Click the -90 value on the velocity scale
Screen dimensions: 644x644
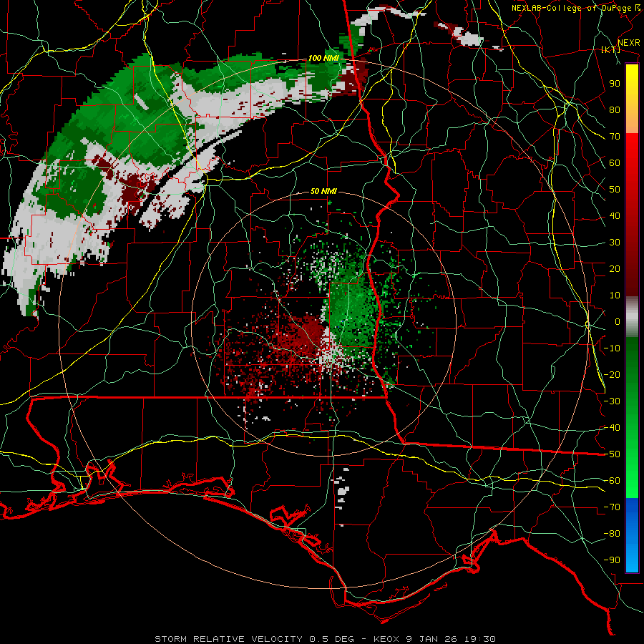point(612,560)
